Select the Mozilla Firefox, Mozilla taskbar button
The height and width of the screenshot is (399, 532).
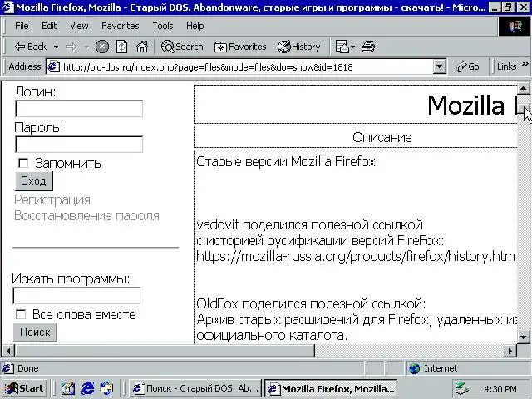(331, 388)
